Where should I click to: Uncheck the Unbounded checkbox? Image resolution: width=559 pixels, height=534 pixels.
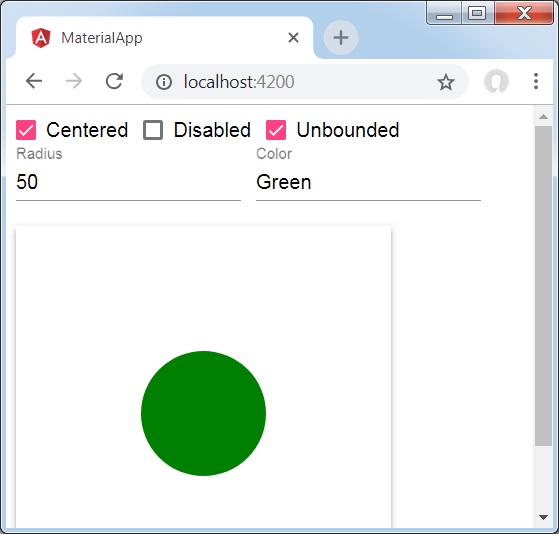pos(276,130)
